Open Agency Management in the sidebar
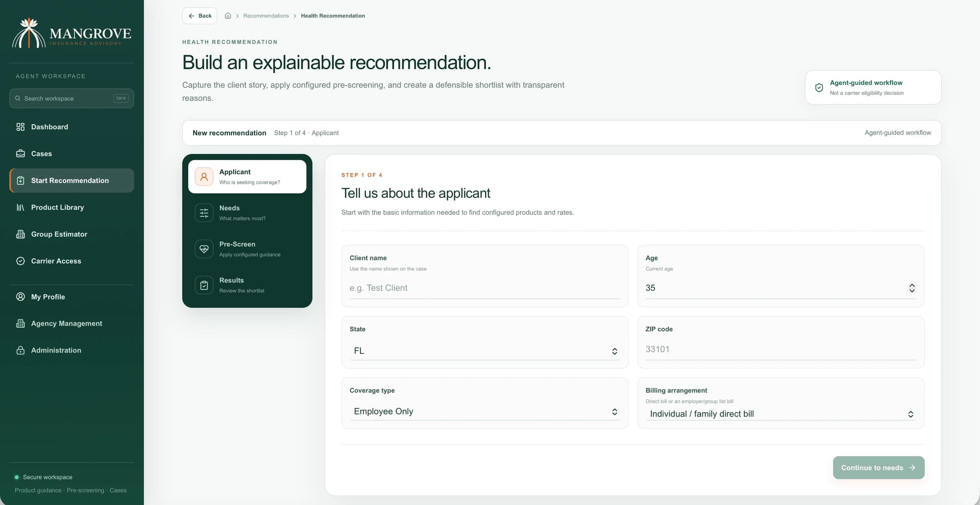Viewport: 980px width, 505px height. (x=71, y=324)
